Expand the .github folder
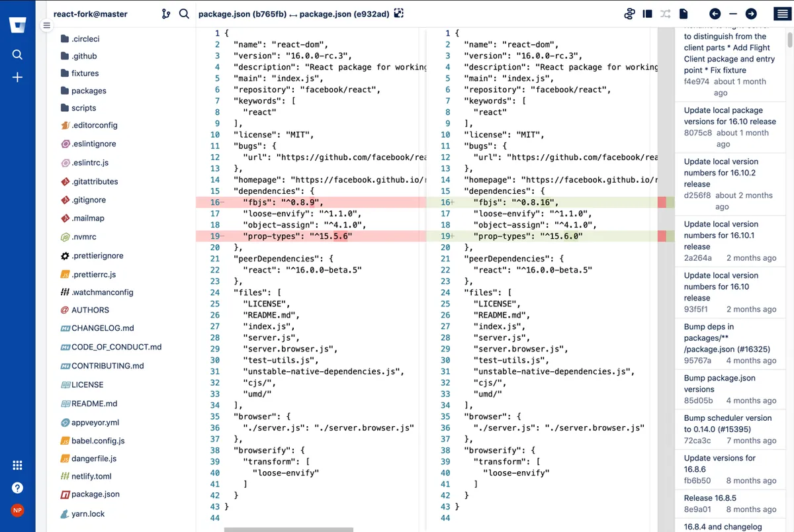 click(x=79, y=56)
